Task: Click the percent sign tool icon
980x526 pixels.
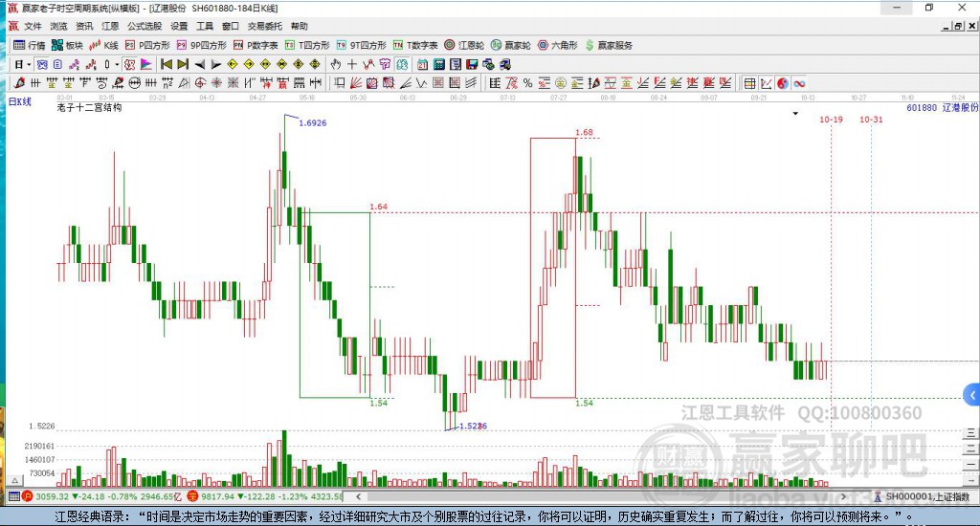Action: 527,83
